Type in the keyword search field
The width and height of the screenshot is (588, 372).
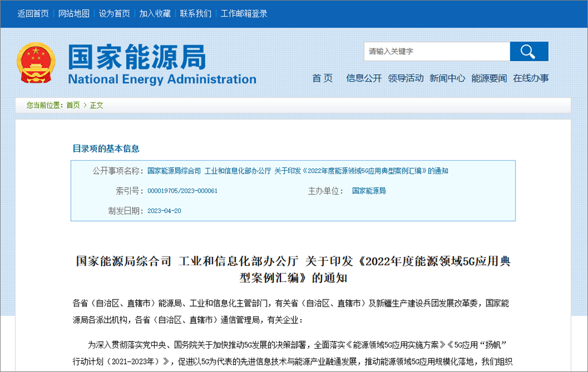(x=437, y=51)
